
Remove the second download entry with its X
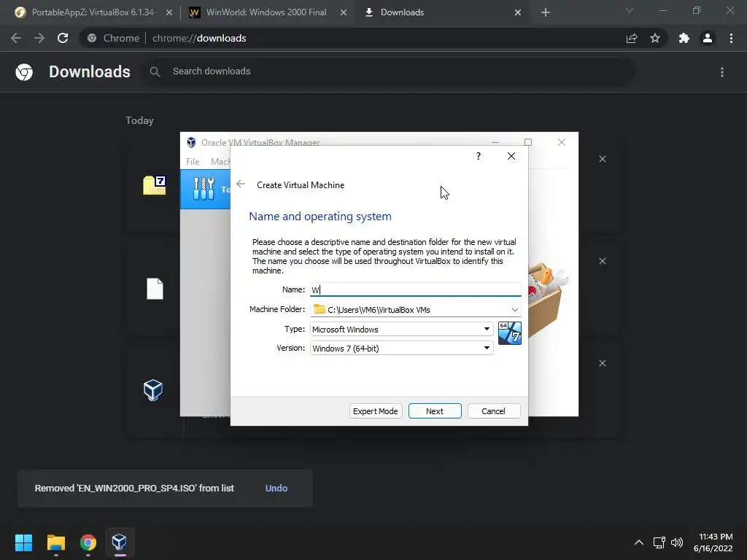[602, 262]
